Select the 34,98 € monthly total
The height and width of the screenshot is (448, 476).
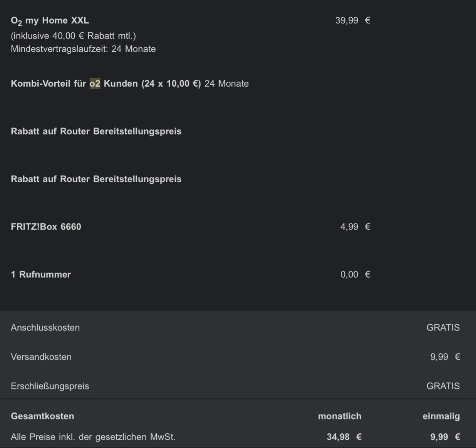[x=344, y=437]
